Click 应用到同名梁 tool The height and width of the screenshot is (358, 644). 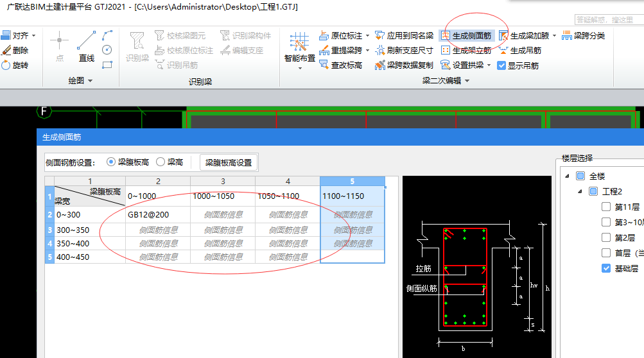point(404,36)
